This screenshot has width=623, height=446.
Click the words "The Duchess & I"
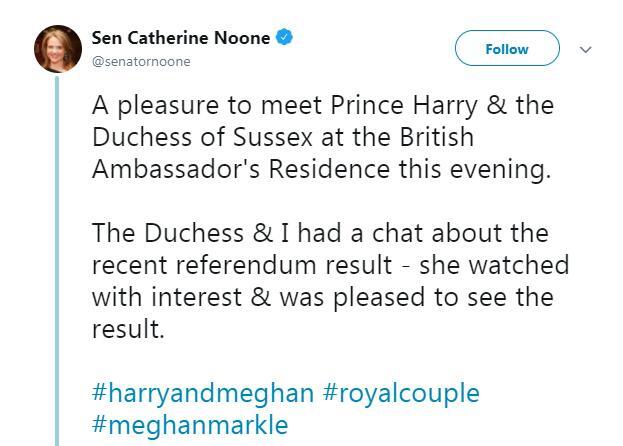(184, 233)
